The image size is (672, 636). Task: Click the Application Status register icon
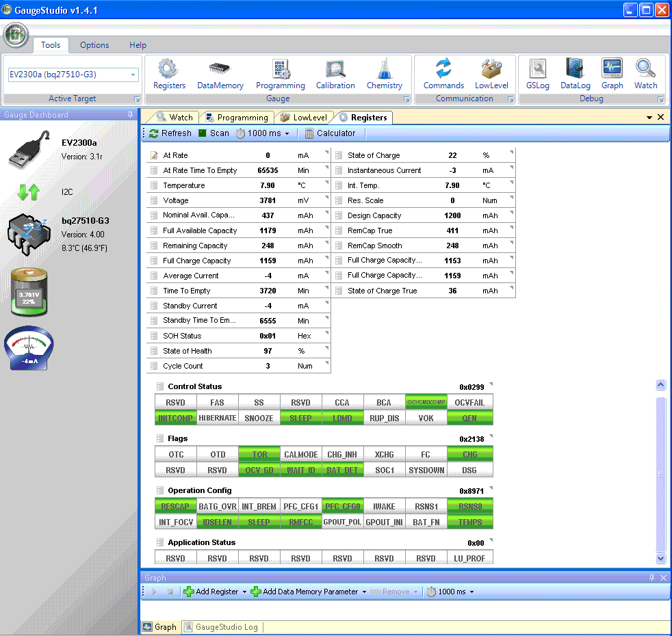click(x=160, y=542)
